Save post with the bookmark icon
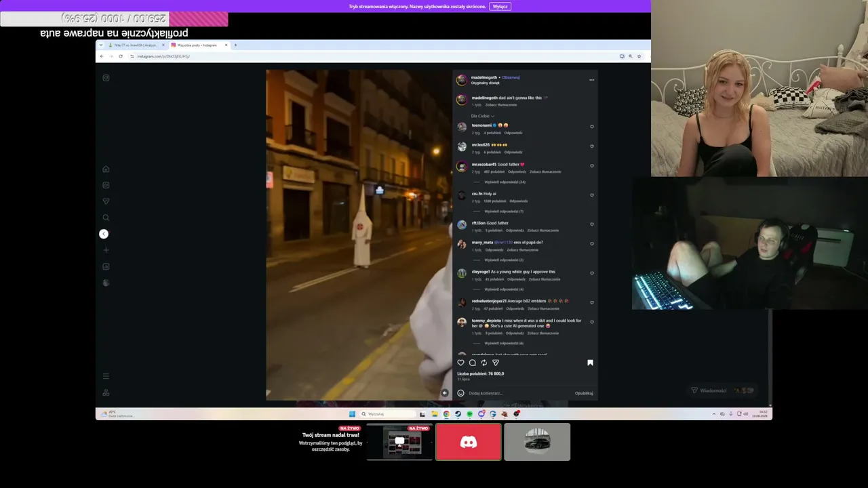The height and width of the screenshot is (488, 868). click(x=590, y=363)
